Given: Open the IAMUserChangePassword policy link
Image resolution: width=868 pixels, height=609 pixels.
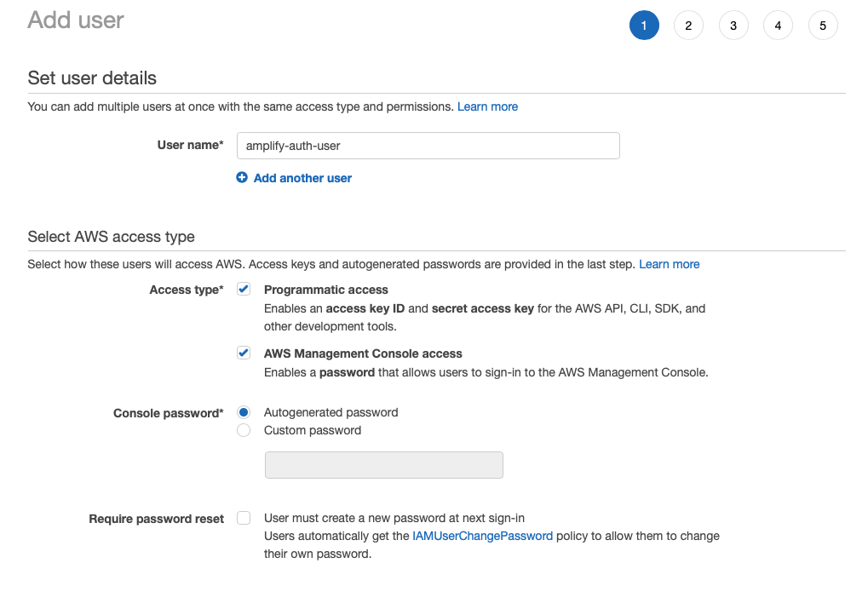Looking at the screenshot, I should [x=482, y=536].
